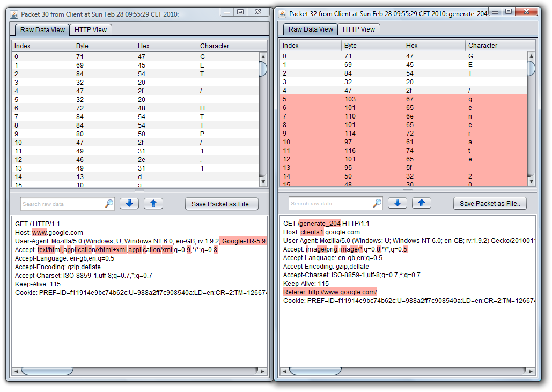This screenshot has height=392, width=552.
Task: Click Hex column header in Packet 32 table
Action: tap(434, 46)
